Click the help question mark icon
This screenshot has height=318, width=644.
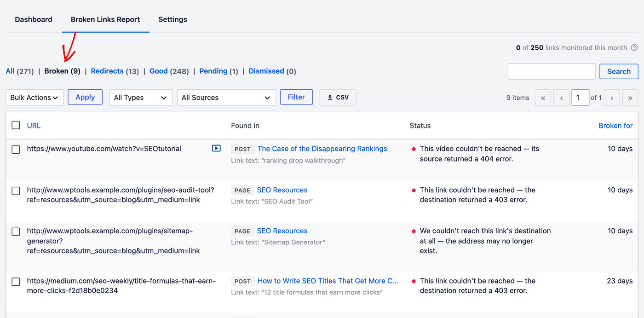tap(634, 48)
